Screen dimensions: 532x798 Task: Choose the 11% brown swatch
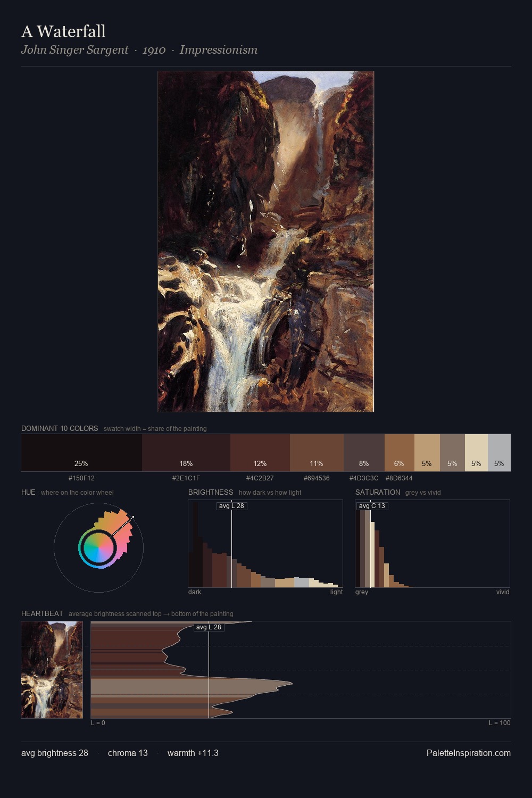coord(317,453)
